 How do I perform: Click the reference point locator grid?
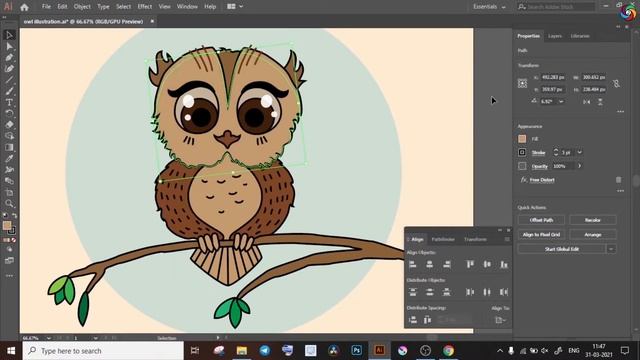coord(522,83)
